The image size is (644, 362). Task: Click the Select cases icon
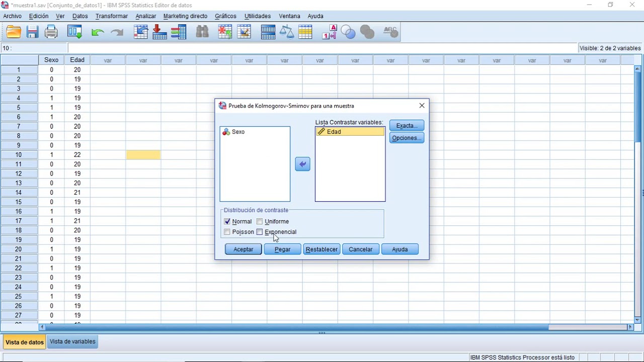tap(305, 32)
